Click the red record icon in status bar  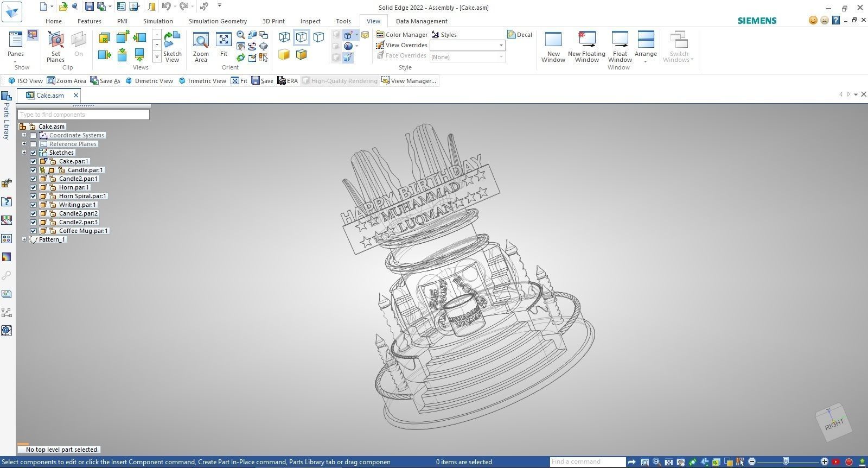pyautogui.click(x=849, y=462)
